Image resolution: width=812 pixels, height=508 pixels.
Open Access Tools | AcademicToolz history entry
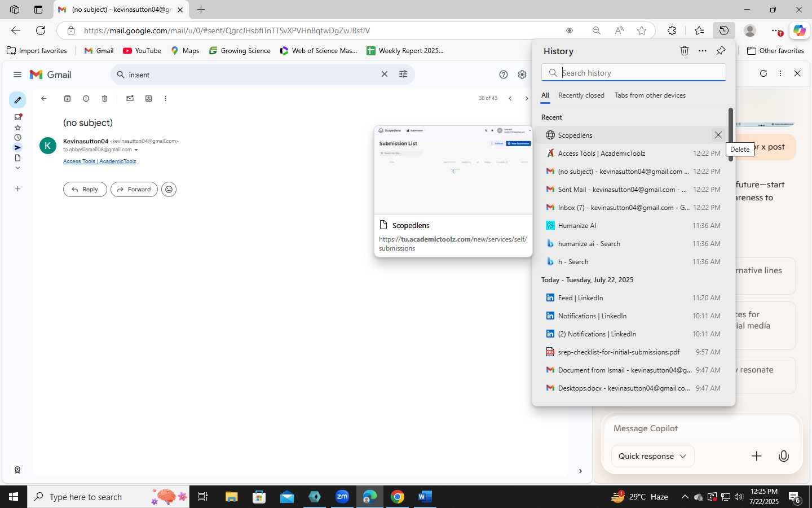633,154
